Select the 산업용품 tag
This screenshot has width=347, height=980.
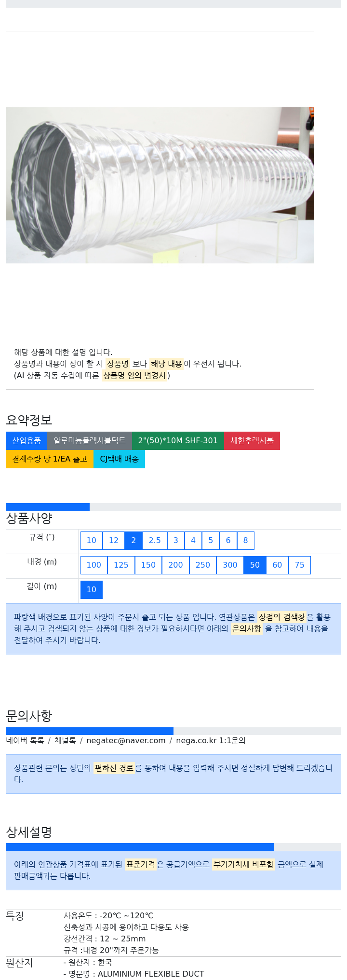(27, 441)
